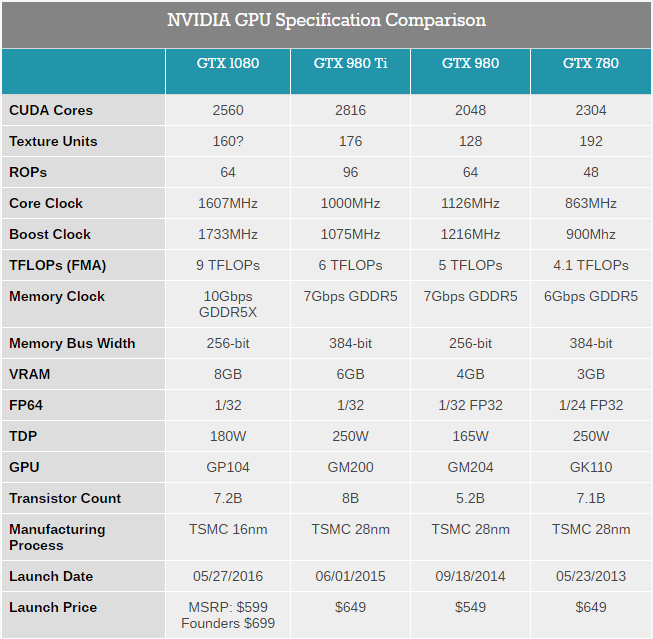Viewport: 653px width, 639px height.
Task: Click the 05/27/2016 launch date
Action: (228, 576)
